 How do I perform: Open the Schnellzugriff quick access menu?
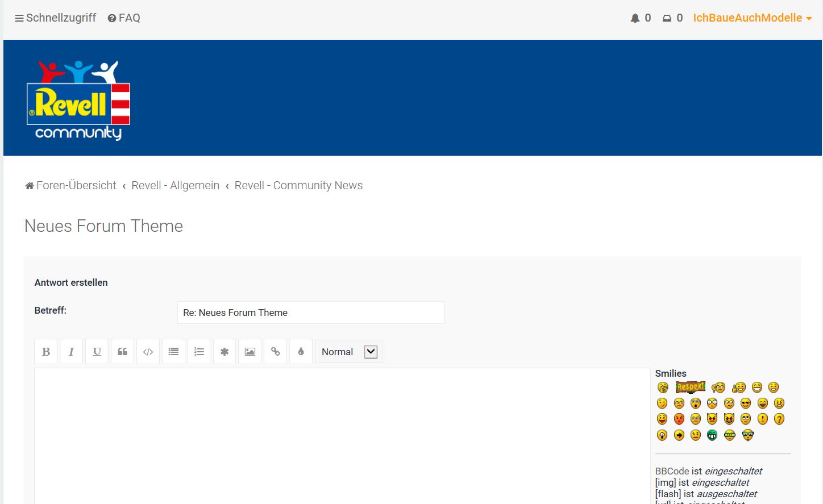(x=55, y=18)
